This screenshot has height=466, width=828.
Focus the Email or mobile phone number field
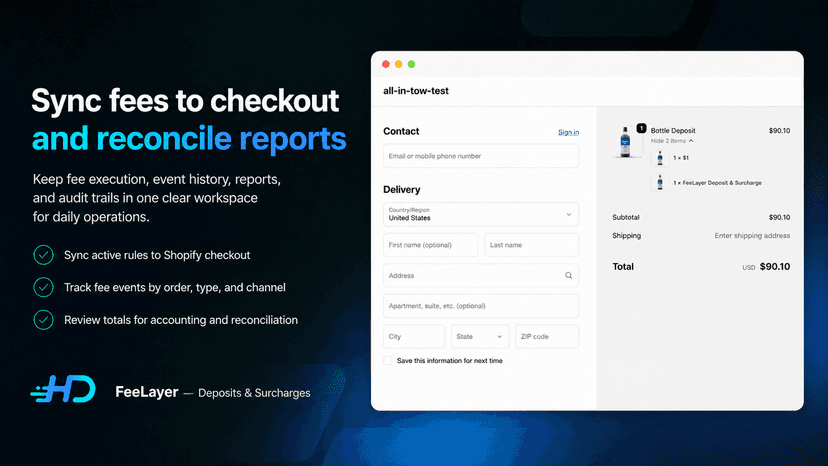481,156
